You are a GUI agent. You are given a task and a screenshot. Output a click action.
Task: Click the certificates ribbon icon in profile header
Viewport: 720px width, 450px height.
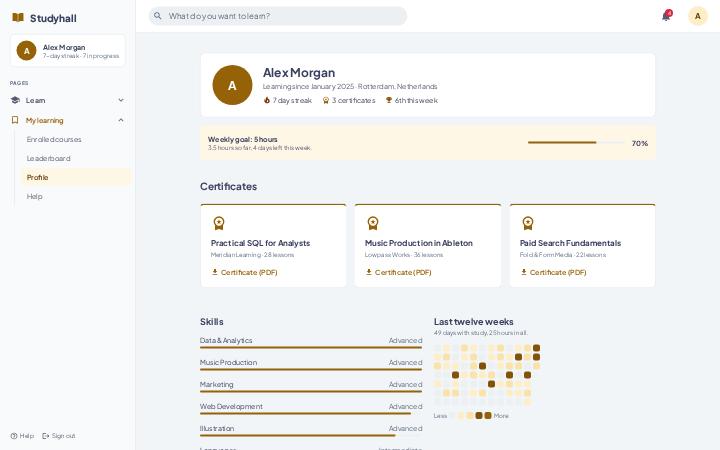pos(326,100)
